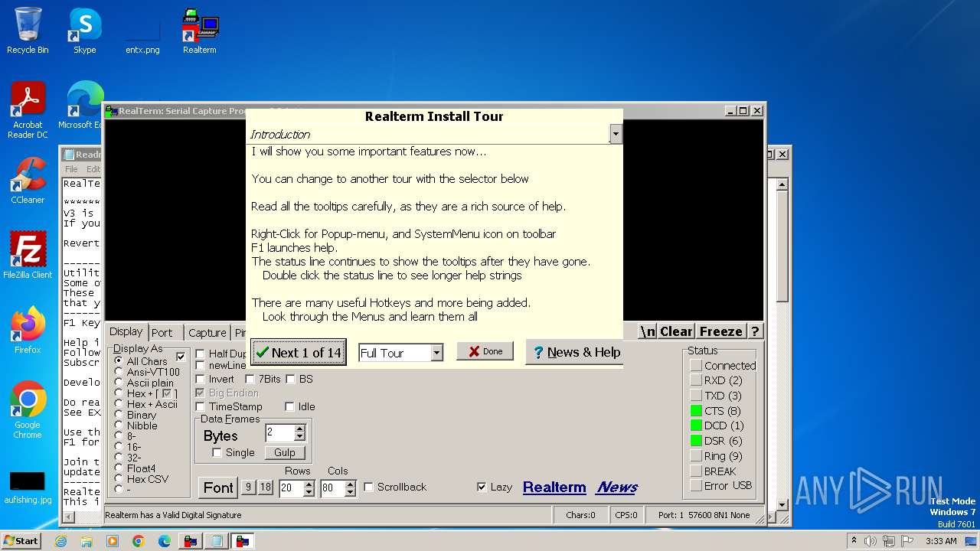Click the Rows spinner arrows
This screenshot has height=551, width=980.
(x=309, y=488)
